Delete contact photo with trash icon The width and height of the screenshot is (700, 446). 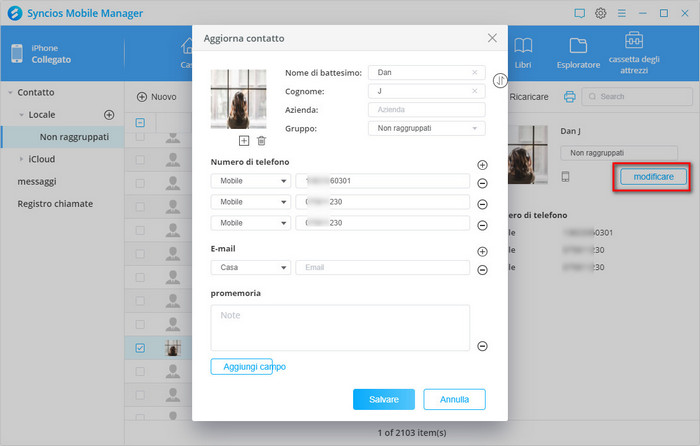[x=261, y=141]
